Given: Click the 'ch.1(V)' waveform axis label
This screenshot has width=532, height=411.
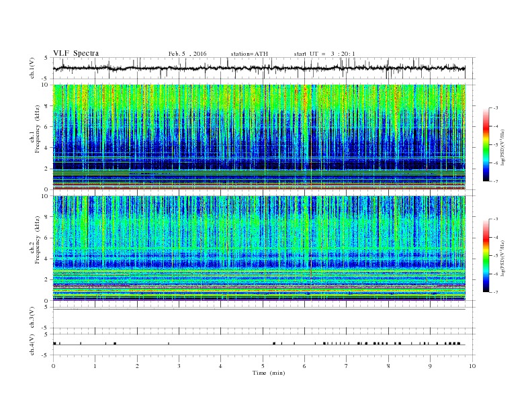Looking at the screenshot, I should click(32, 68).
